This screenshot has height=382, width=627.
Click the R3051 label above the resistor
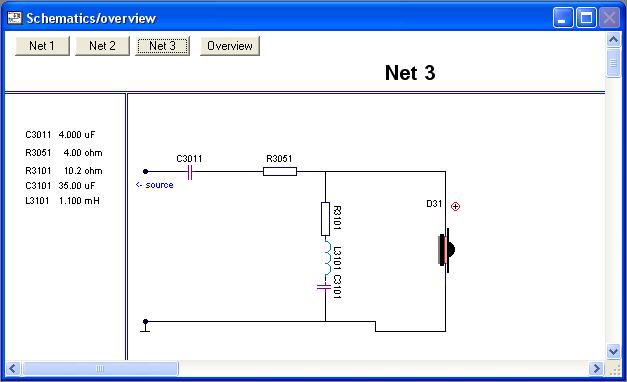279,158
